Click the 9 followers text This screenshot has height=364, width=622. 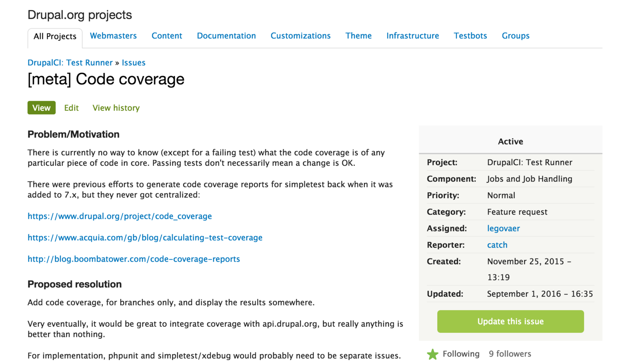[510, 354]
